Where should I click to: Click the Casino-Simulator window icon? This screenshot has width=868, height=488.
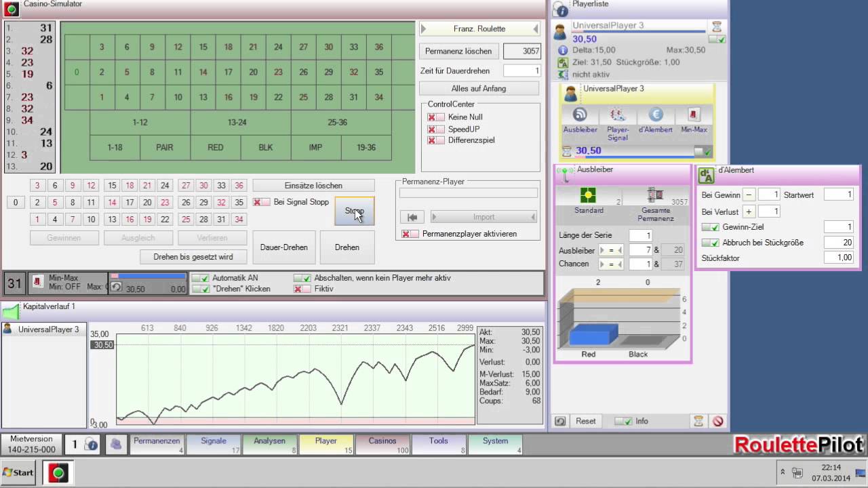coord(11,9)
